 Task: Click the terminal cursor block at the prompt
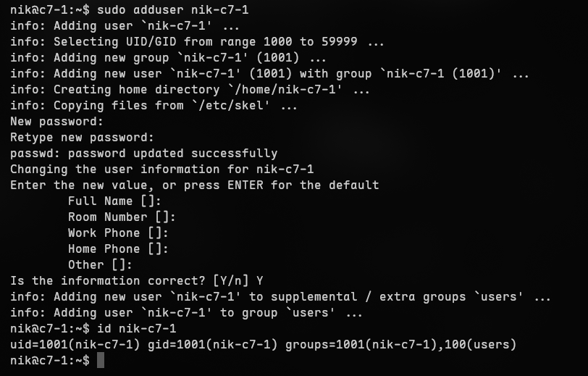coord(101,360)
